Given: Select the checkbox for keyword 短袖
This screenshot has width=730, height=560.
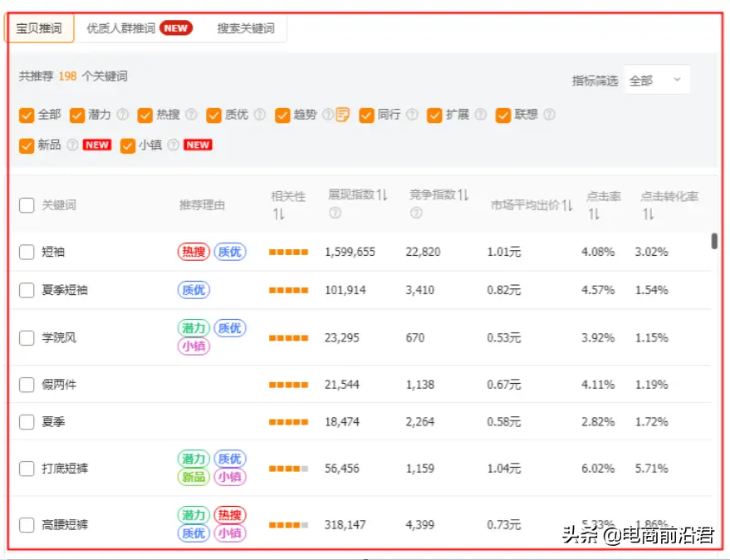Looking at the screenshot, I should point(27,252).
